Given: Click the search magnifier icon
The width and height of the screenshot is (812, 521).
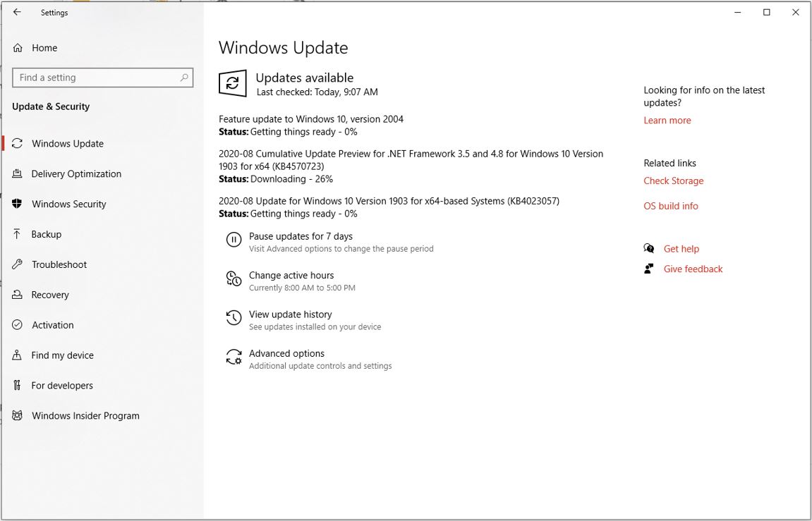Looking at the screenshot, I should [184, 78].
